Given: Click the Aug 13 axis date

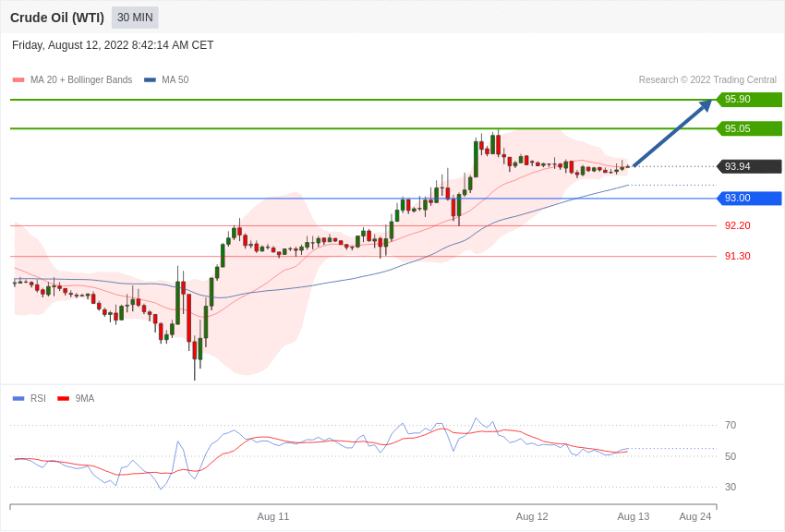Looking at the screenshot, I should 634,516.
